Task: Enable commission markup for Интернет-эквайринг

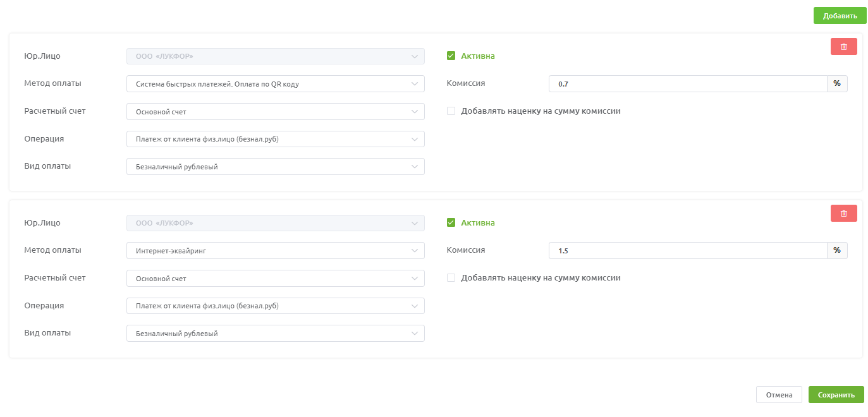Action: pyautogui.click(x=451, y=278)
